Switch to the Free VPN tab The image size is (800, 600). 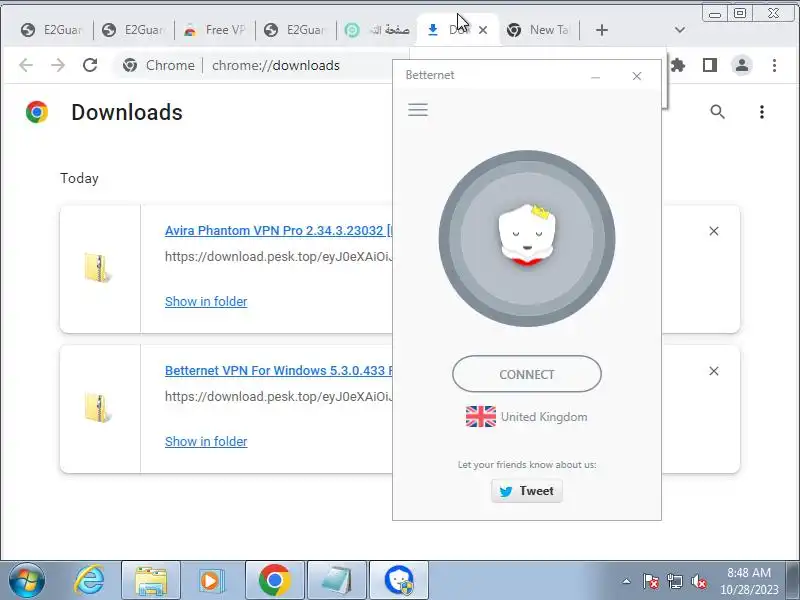click(x=214, y=30)
